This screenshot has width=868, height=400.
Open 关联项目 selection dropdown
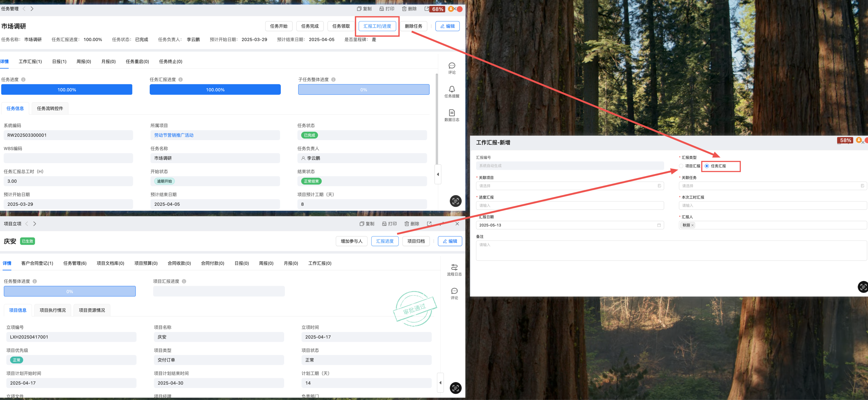(570, 186)
